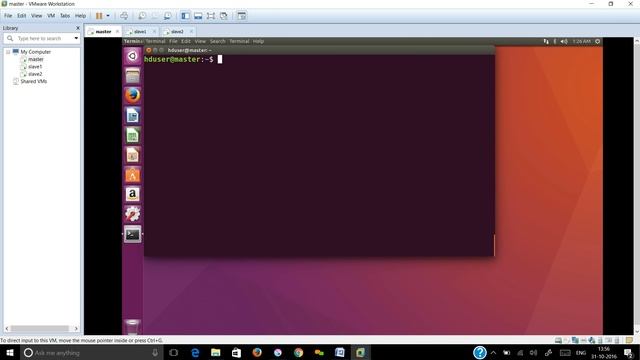640x360 pixels.
Task: Select Terminal icon in Ubuntu launcher
Action: 132,234
